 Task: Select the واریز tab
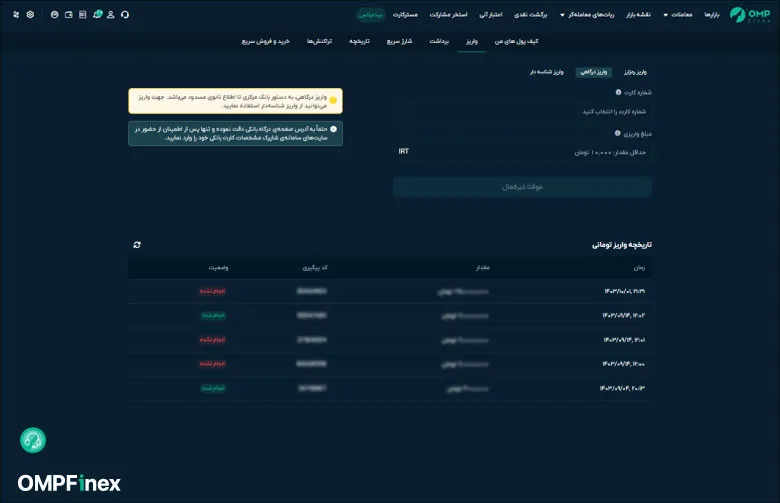(472, 41)
